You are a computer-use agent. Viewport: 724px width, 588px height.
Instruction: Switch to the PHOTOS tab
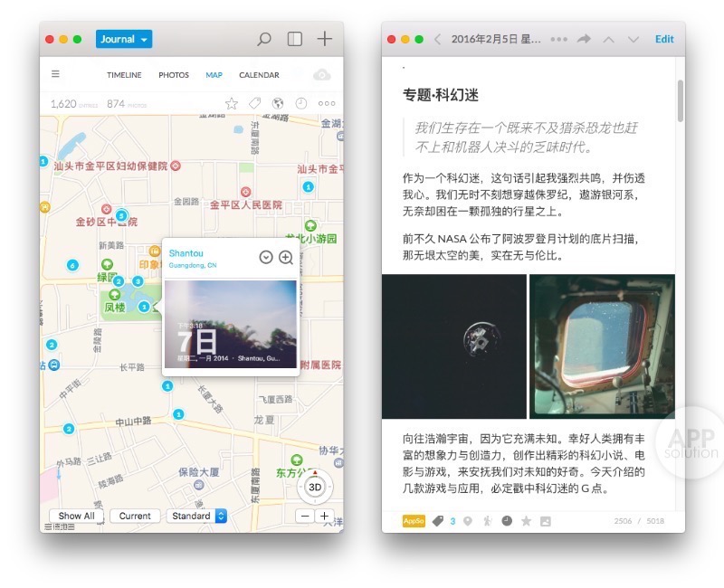173,75
